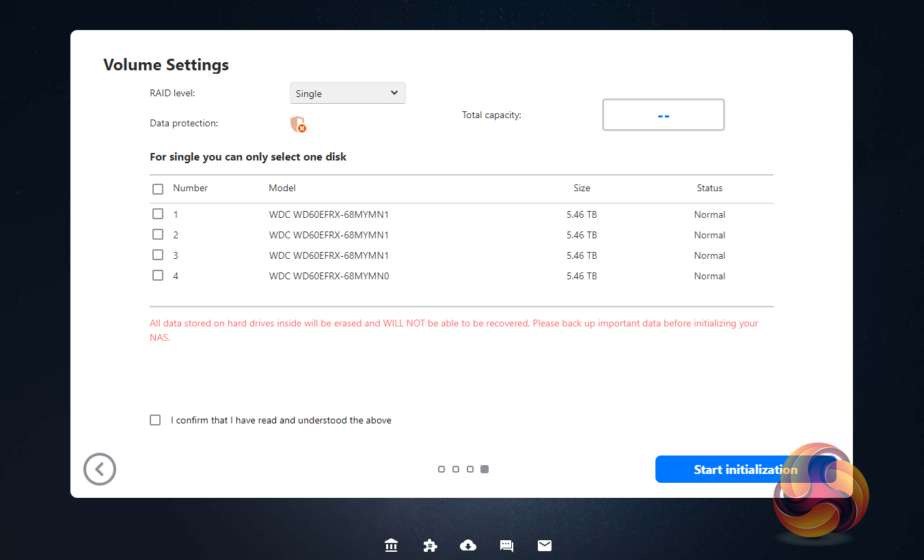Click the bank building icon in bottom bar
The height and width of the screenshot is (560, 924).
coord(392,545)
